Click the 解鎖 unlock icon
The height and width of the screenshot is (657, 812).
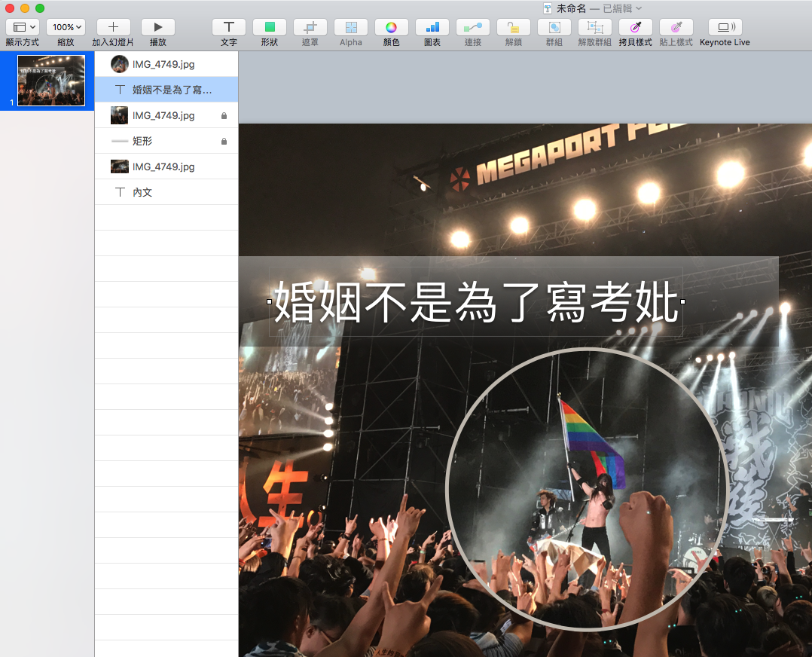(513, 27)
